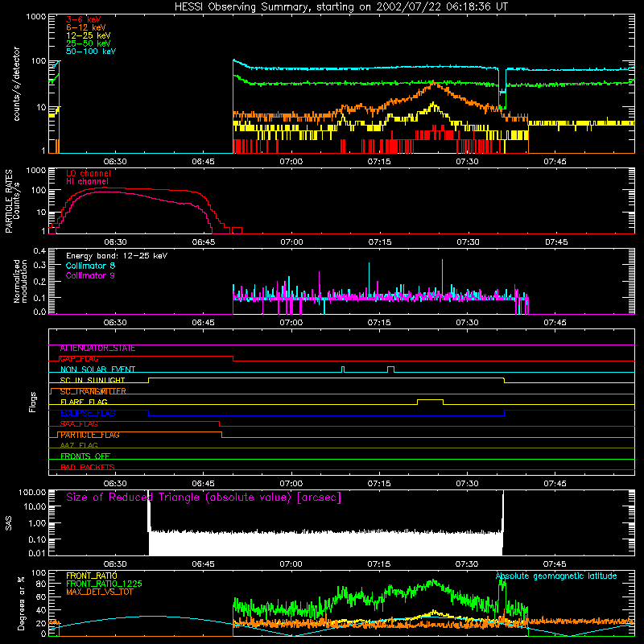The width and height of the screenshot is (644, 644).
Task: Click the FRONTS_OFF flag label
Action: (x=85, y=456)
